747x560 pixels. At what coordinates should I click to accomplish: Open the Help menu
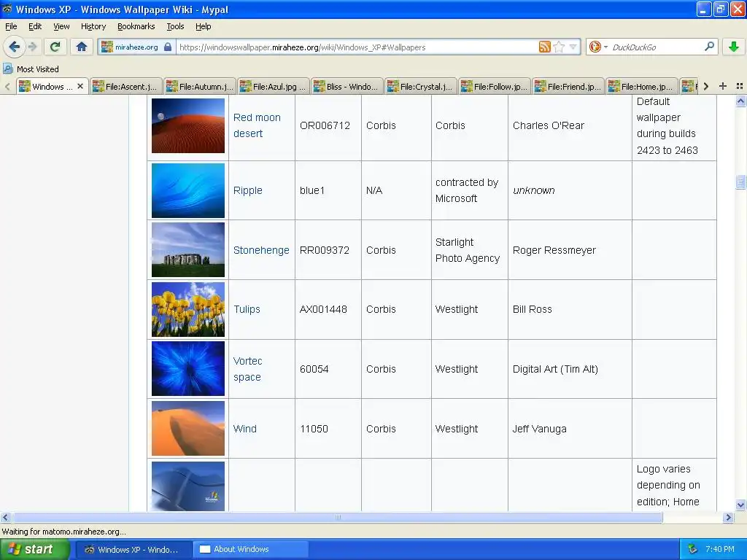tap(203, 26)
